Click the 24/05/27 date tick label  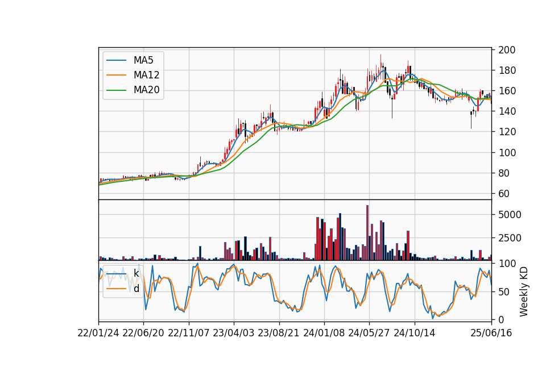pyautogui.click(x=369, y=333)
